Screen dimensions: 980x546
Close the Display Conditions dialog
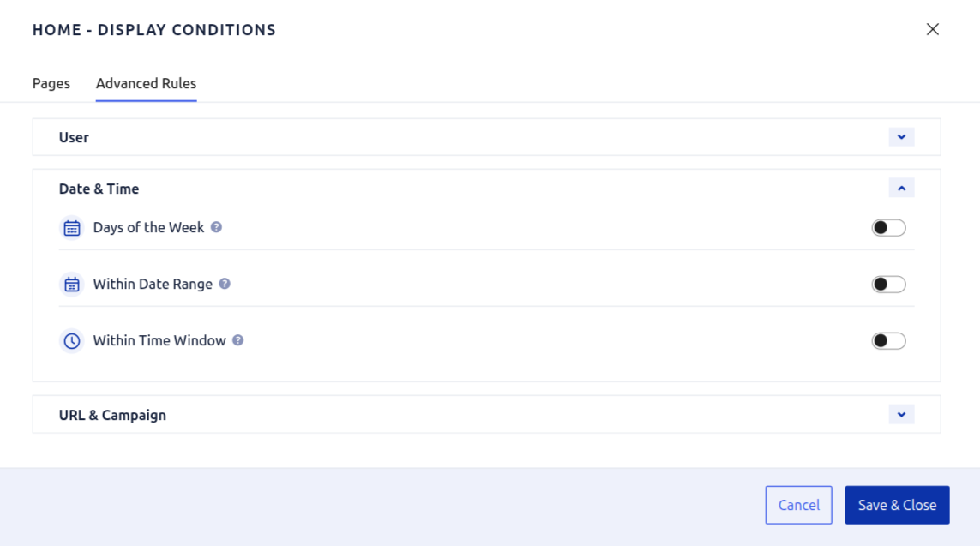933,29
